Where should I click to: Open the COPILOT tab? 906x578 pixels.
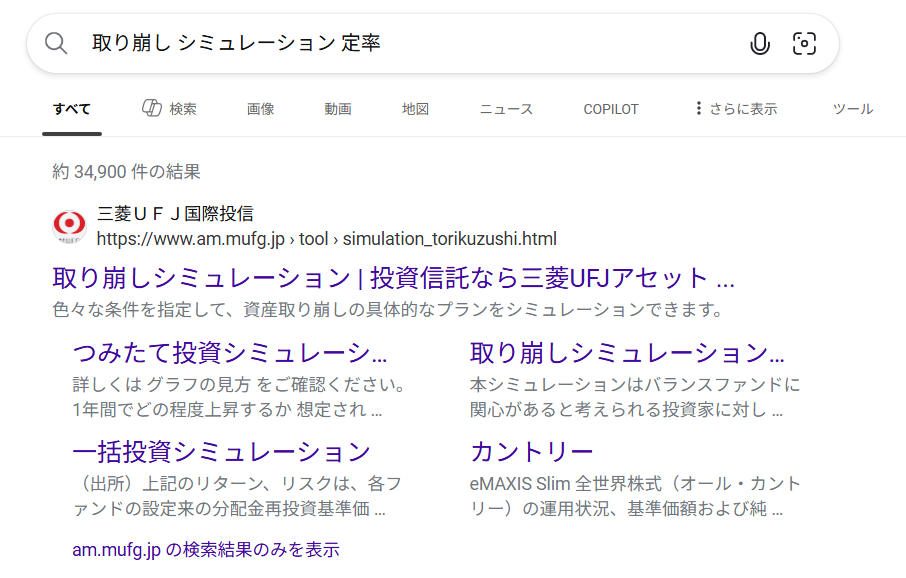[x=611, y=109]
